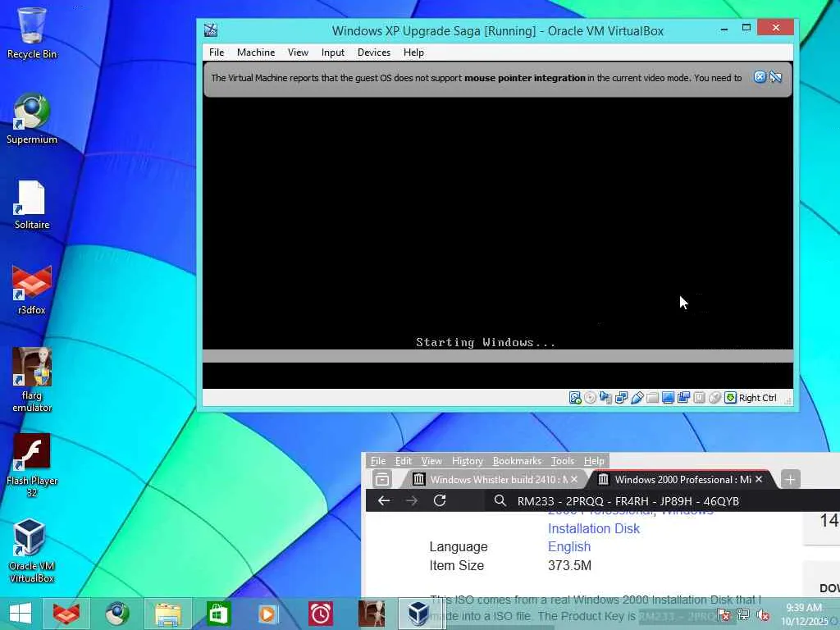840x630 pixels.
Task: Click the Supermium taskbar button
Action: 116,614
